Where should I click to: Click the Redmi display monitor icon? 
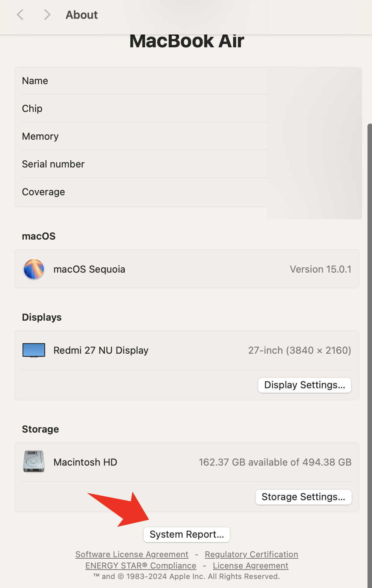pyautogui.click(x=34, y=350)
